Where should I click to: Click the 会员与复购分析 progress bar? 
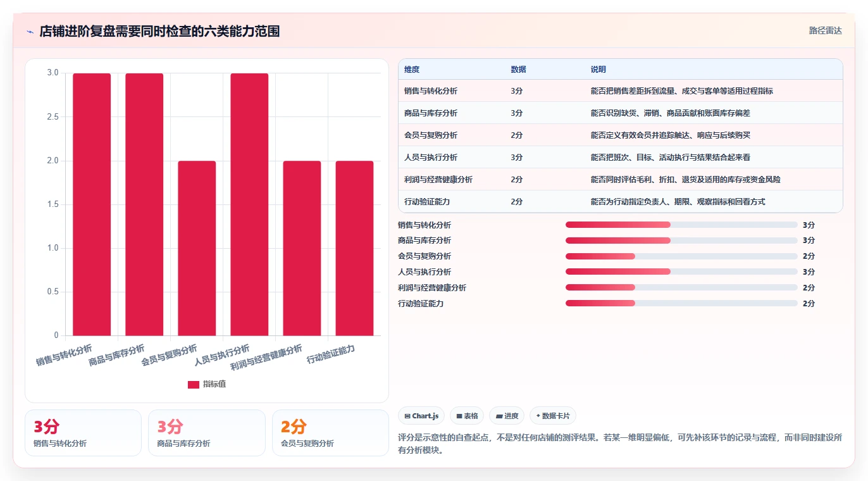pos(681,256)
